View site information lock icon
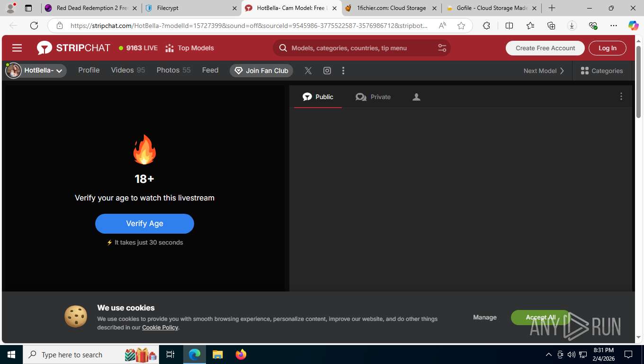The height and width of the screenshot is (364, 644). [59, 26]
